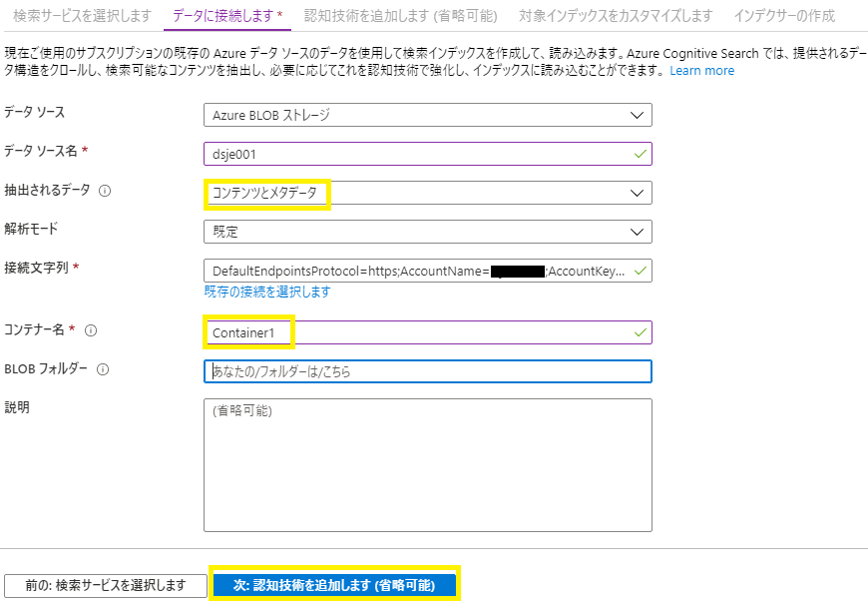Click the 解析モード label
The height and width of the screenshot is (602, 868).
(x=31, y=229)
